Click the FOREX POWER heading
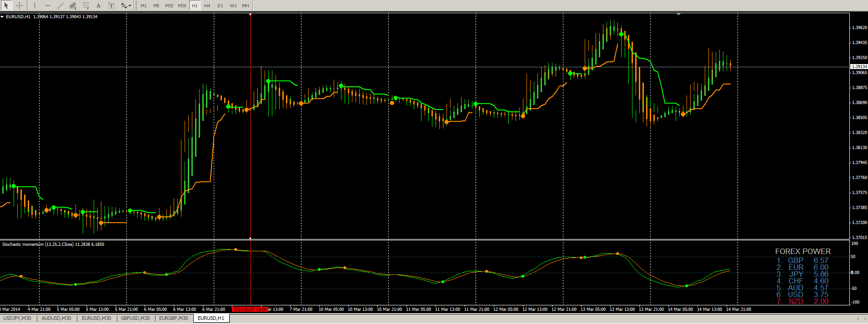The height and width of the screenshot is (324, 868). 803,251
